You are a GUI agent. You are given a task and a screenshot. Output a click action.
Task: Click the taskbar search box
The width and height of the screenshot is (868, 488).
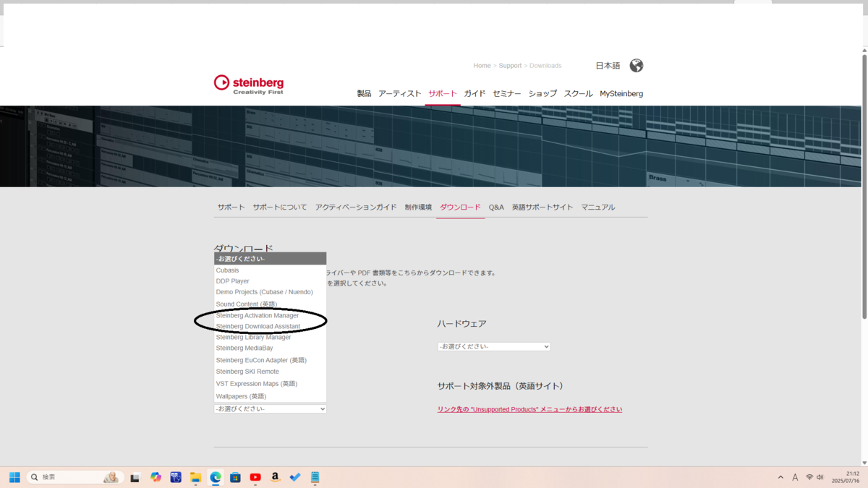[75, 477]
